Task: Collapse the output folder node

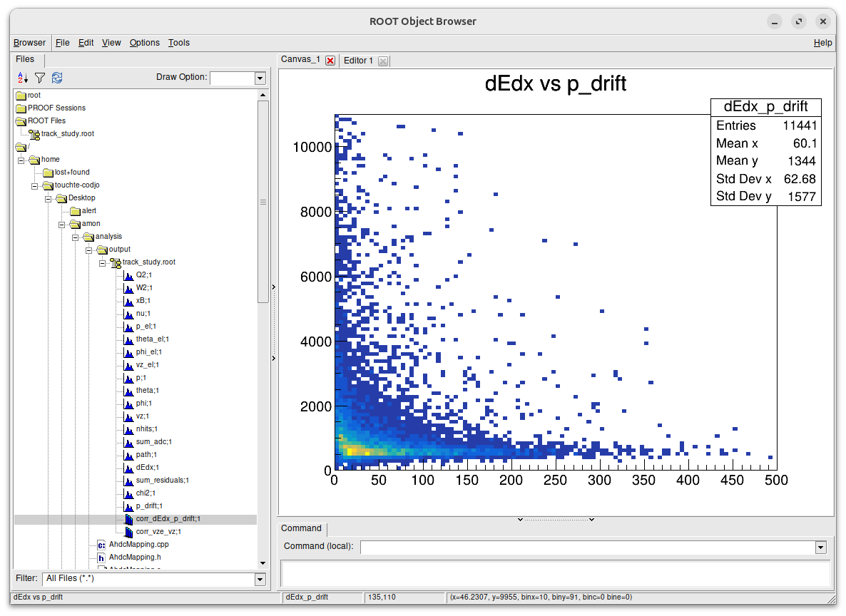Action: (88, 250)
